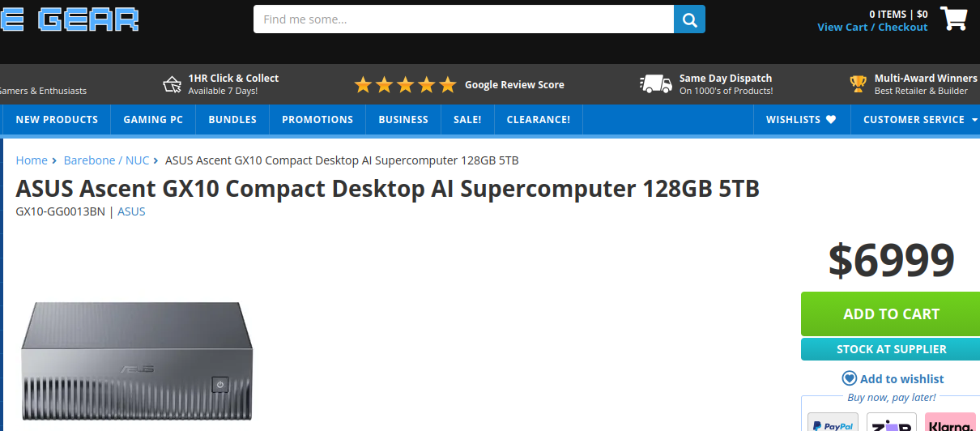
Task: Open the ASUS brand link
Action: tap(131, 211)
